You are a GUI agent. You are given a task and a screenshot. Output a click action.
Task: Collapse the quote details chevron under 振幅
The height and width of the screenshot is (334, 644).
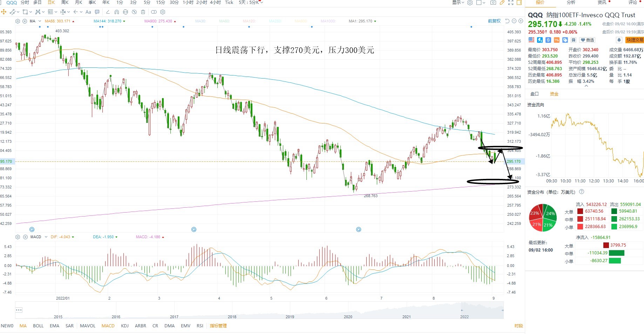[x=586, y=86]
